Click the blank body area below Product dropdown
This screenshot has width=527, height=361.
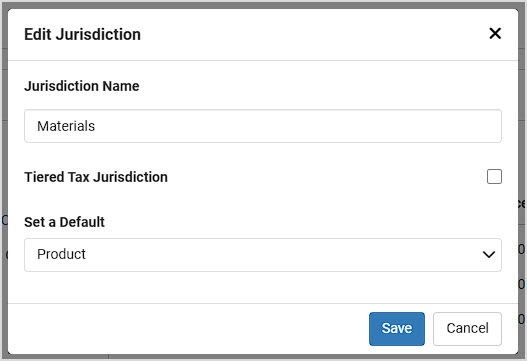pos(263,287)
